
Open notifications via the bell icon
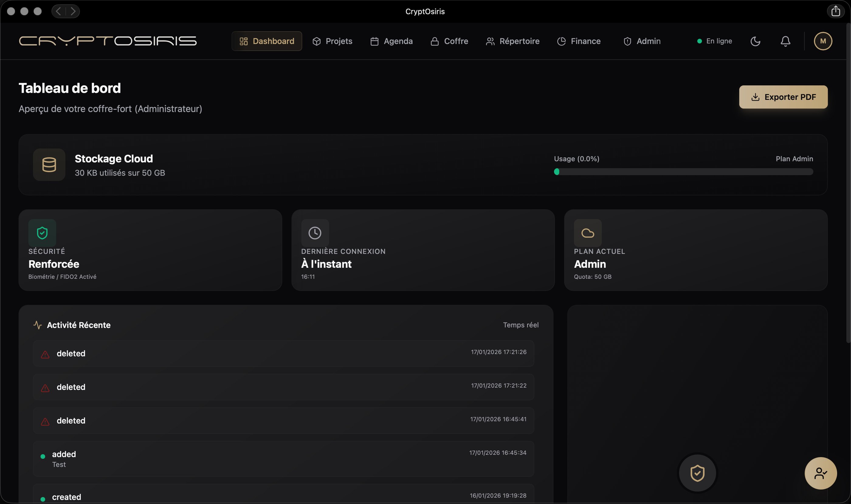[785, 41]
